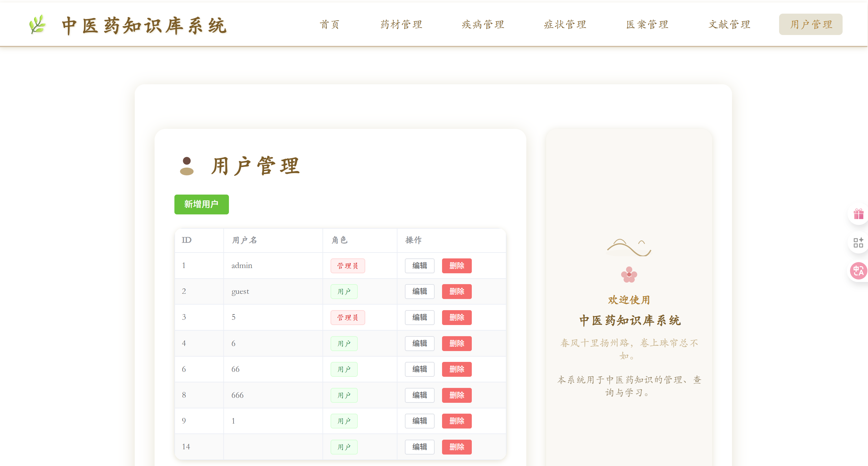The height and width of the screenshot is (466, 868).
Task: Click the pink translate icon
Action: pyautogui.click(x=858, y=271)
